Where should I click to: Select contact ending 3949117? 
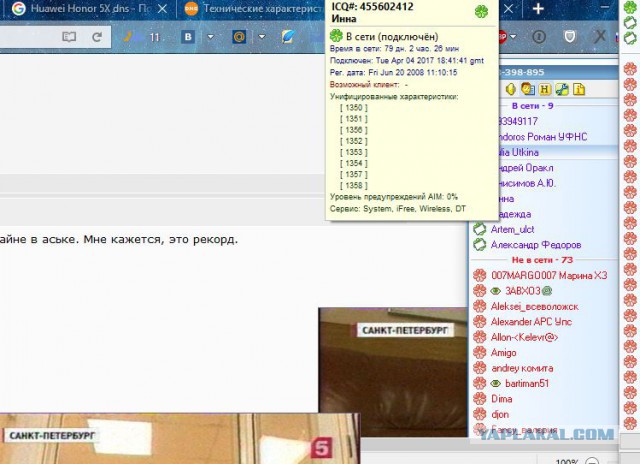pos(518,121)
